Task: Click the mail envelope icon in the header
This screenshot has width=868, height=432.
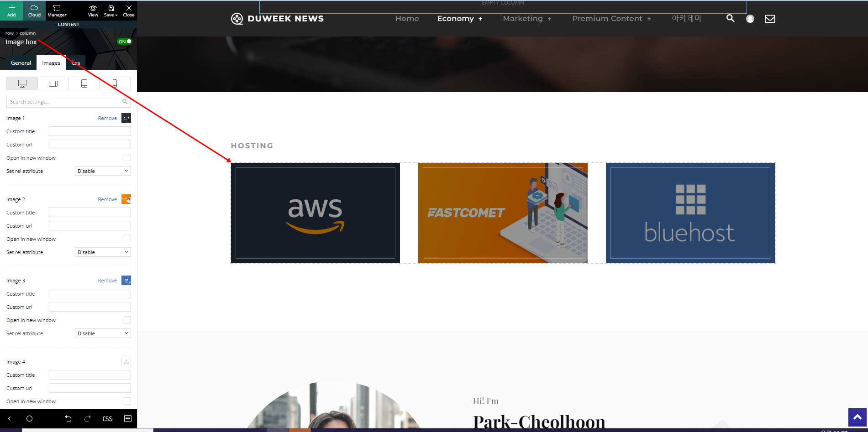Action: (x=770, y=19)
